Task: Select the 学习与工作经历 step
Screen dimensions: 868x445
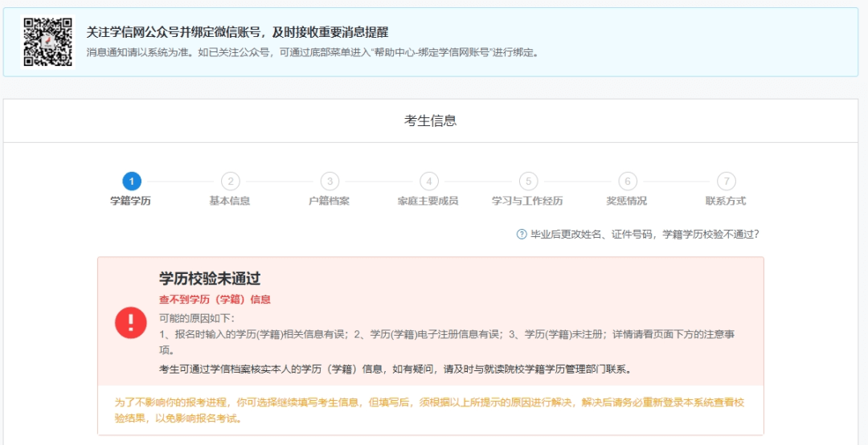Action: 528,201
